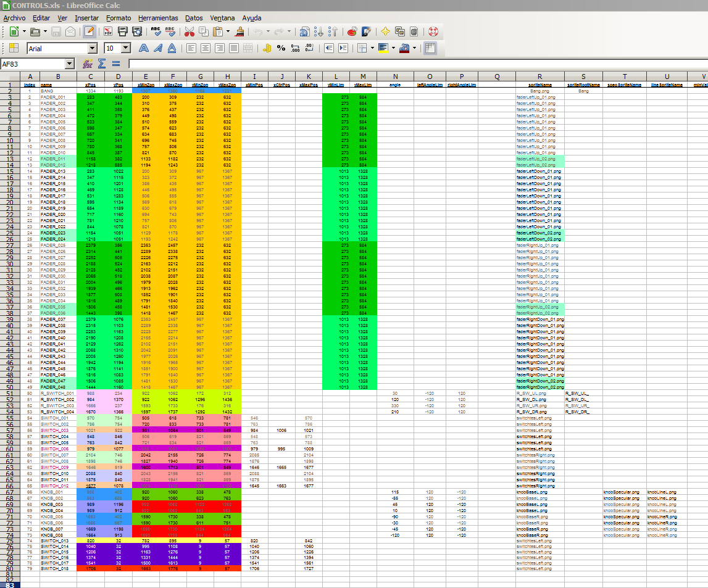Toggle grid lines for the sheet

coord(430,48)
